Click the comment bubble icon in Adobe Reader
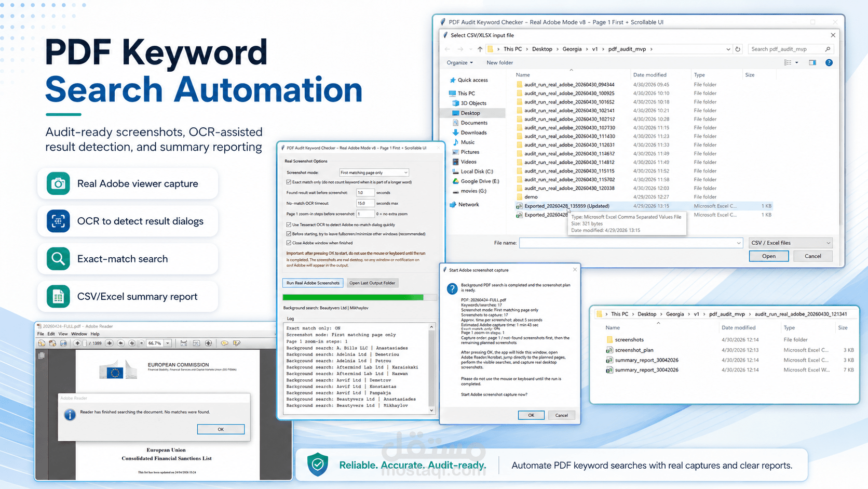The width and height of the screenshot is (868, 489). click(x=224, y=343)
